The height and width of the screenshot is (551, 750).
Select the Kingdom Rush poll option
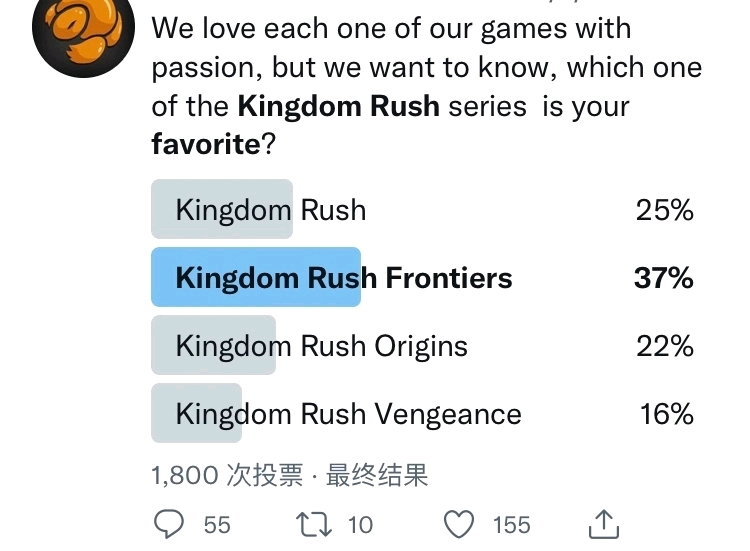click(x=422, y=209)
